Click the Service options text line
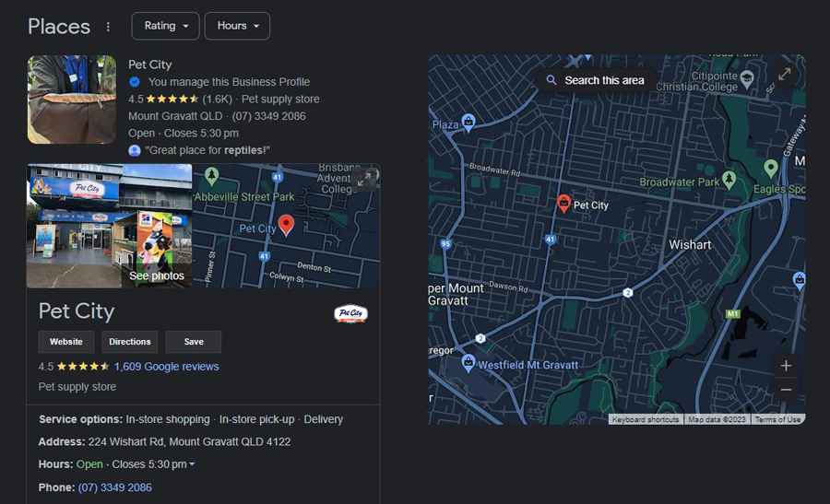The image size is (830, 504). [191, 419]
